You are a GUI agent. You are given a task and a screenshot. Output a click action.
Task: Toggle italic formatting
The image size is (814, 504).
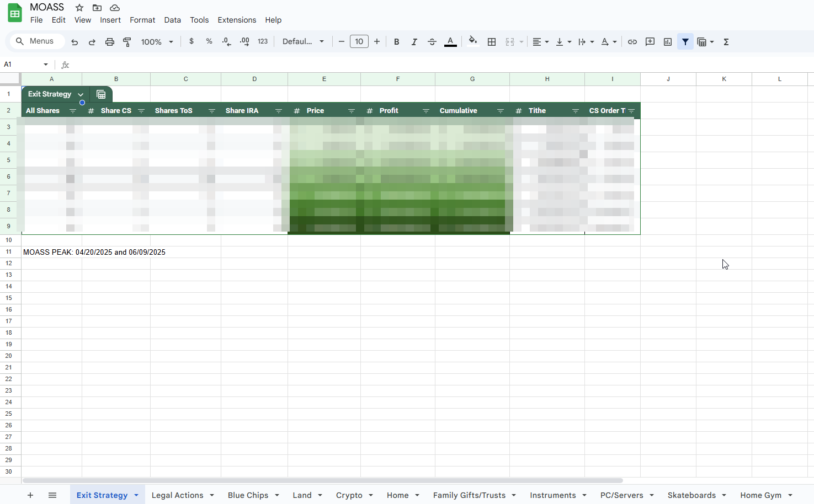414,42
